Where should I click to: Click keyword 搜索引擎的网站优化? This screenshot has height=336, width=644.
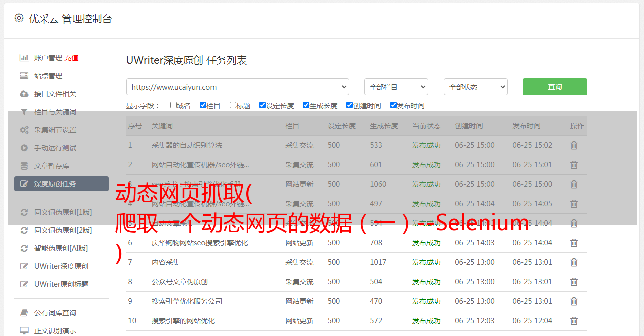(x=183, y=321)
